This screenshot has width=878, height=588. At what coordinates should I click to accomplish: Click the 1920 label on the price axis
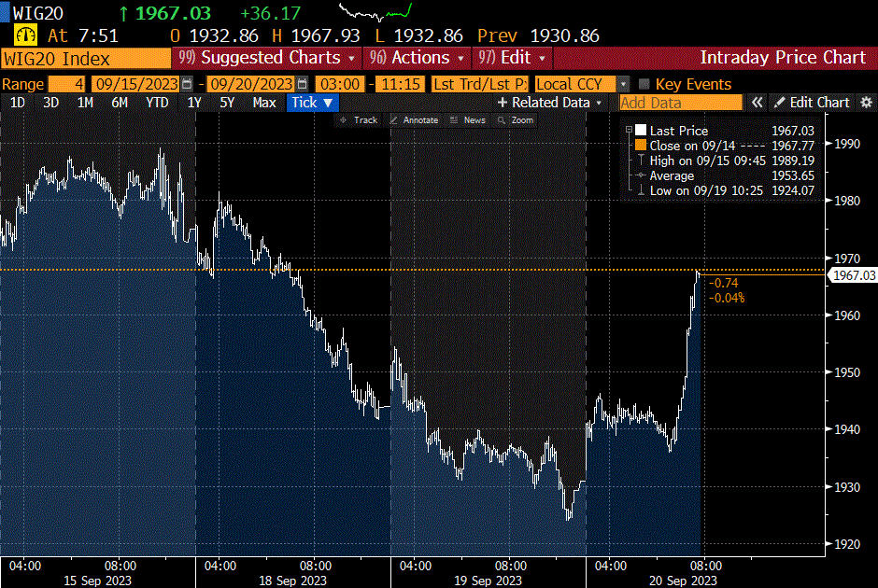[847, 544]
